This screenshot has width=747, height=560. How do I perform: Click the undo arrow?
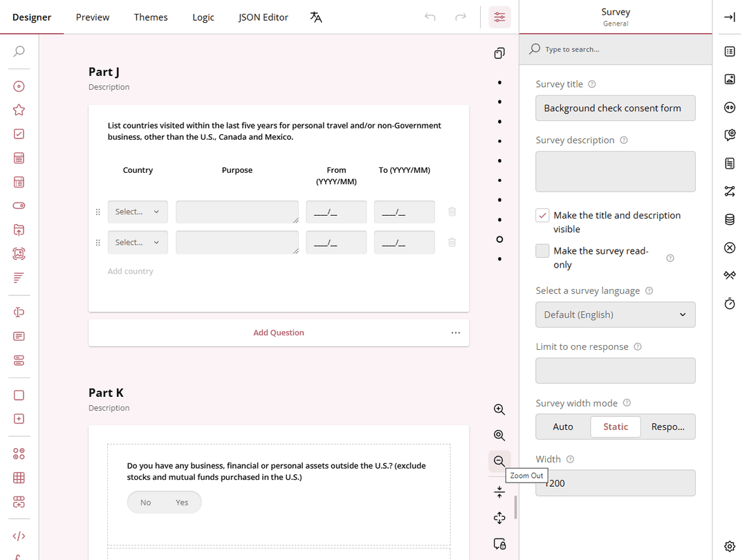tap(430, 17)
